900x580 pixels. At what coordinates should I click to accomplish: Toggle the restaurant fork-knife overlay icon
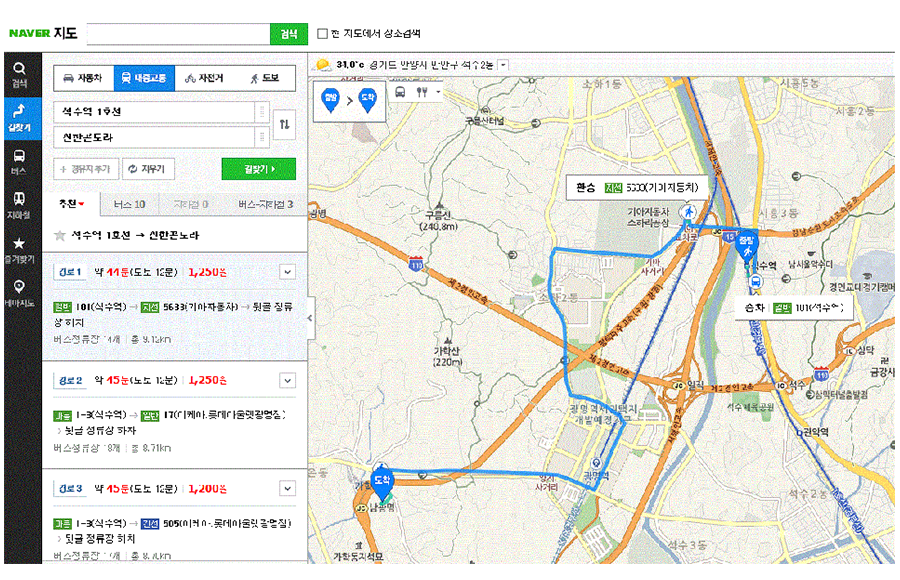pos(422,92)
